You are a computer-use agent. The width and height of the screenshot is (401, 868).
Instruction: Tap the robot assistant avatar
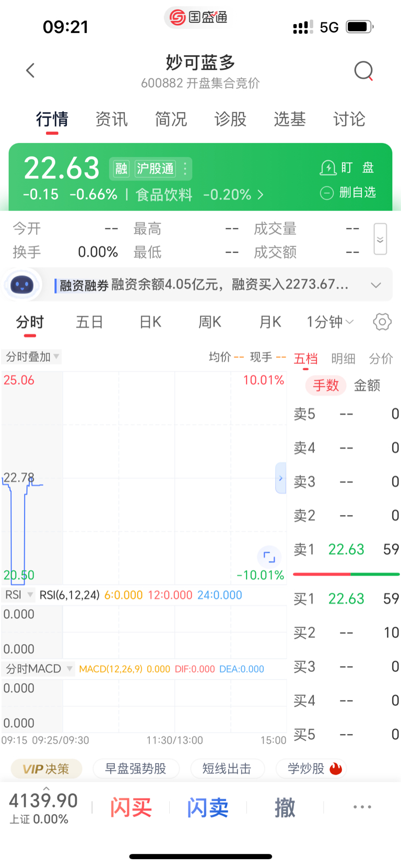point(21,285)
